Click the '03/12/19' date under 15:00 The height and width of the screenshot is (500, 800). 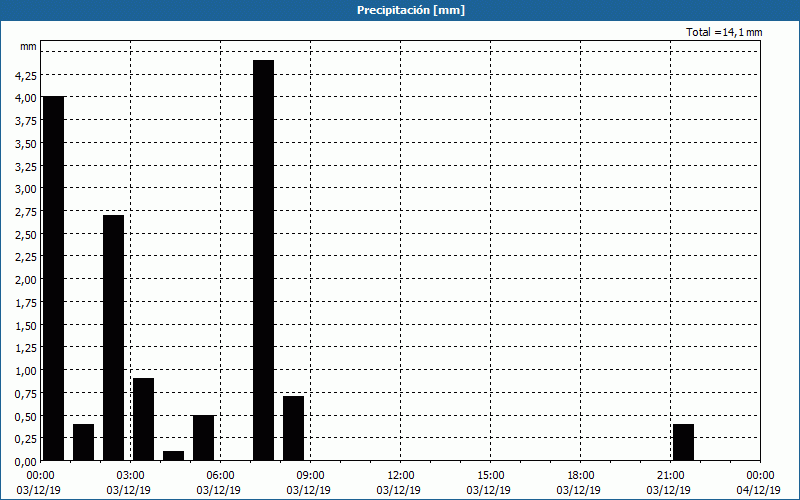(489, 490)
